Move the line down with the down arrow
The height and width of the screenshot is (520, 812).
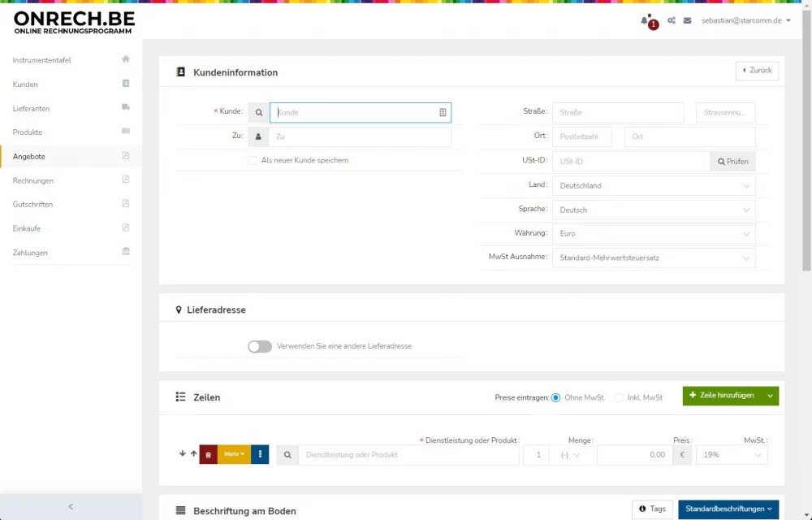tap(183, 453)
